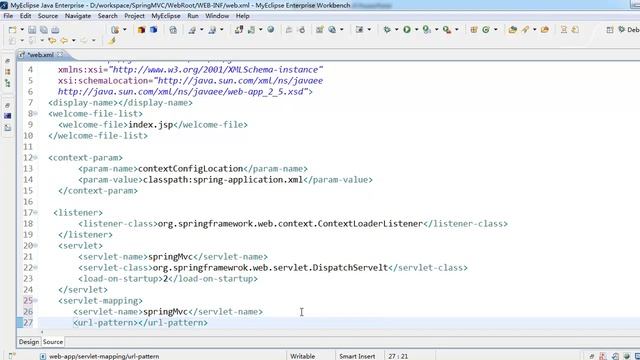Click the web-app/servlet-mapping/url-pattern breadcrumb
This screenshot has height=360, width=640.
[104, 356]
